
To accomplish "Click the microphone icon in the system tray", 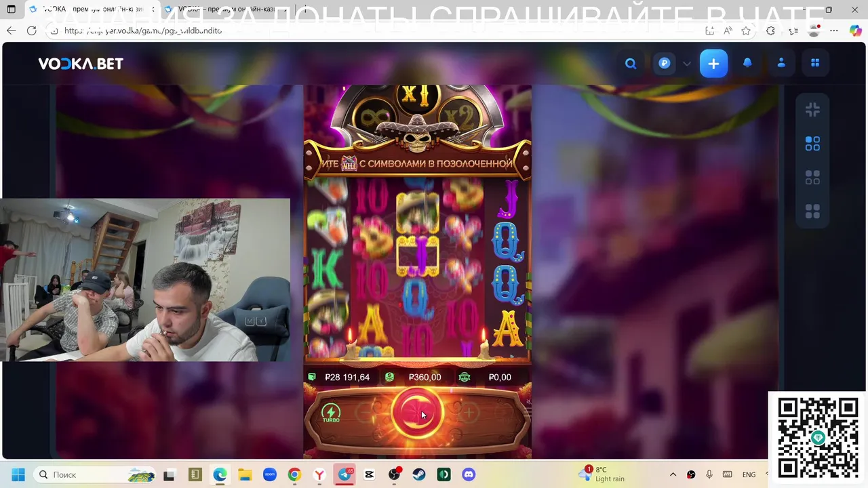I will [709, 474].
